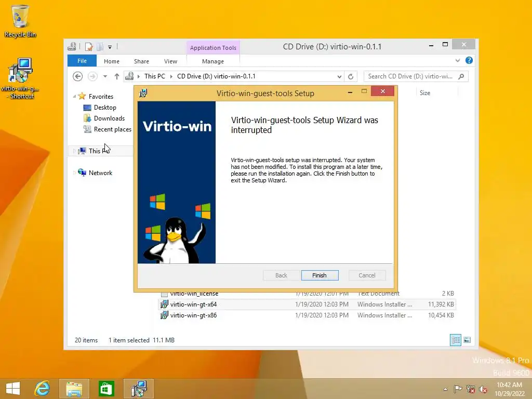The image size is (532, 399).
Task: Select the virtio-win-gt-x64 installer file
Action: click(307, 304)
